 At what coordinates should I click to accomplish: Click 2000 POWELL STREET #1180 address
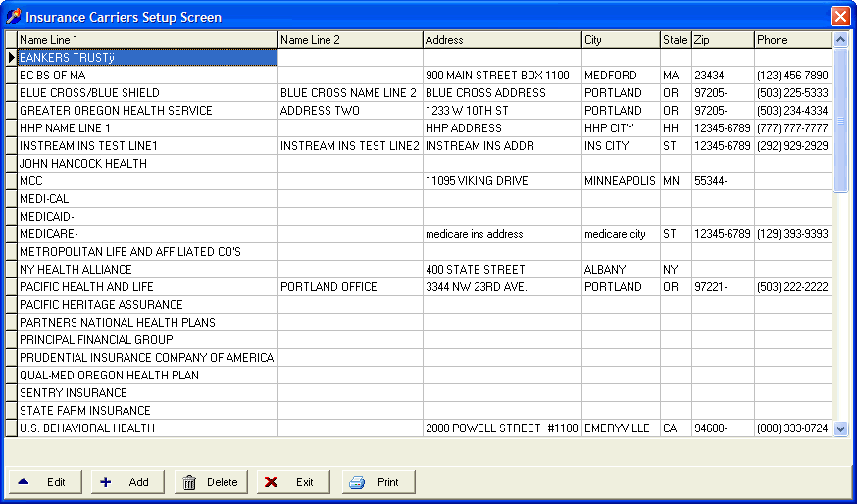point(502,428)
